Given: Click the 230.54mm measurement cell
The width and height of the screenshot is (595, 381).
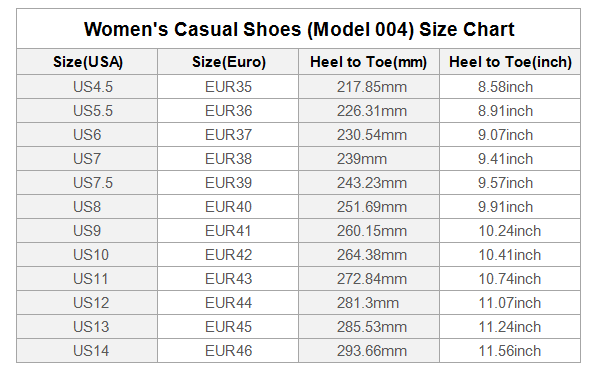Looking at the screenshot, I should tap(369, 135).
